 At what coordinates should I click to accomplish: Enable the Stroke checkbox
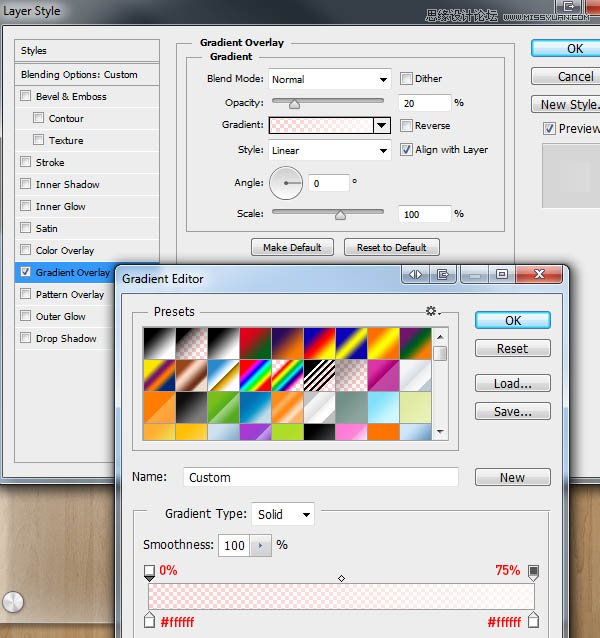(x=25, y=162)
